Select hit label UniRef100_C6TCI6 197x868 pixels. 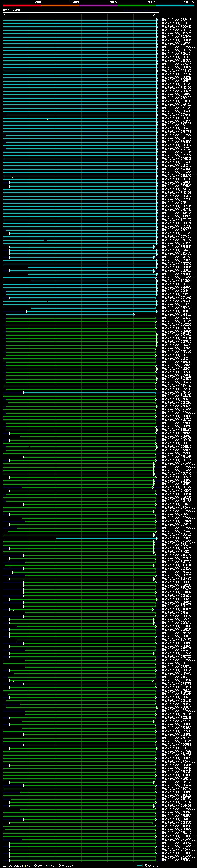coord(177,236)
